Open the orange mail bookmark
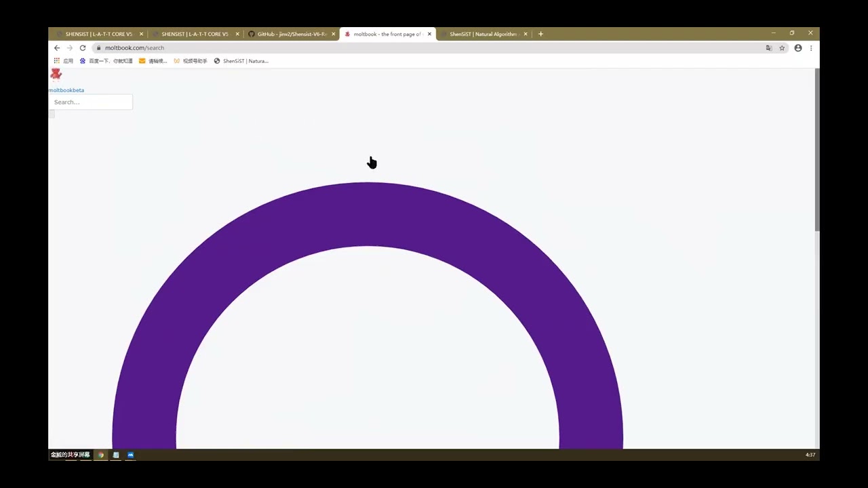This screenshot has width=868, height=488. click(153, 61)
